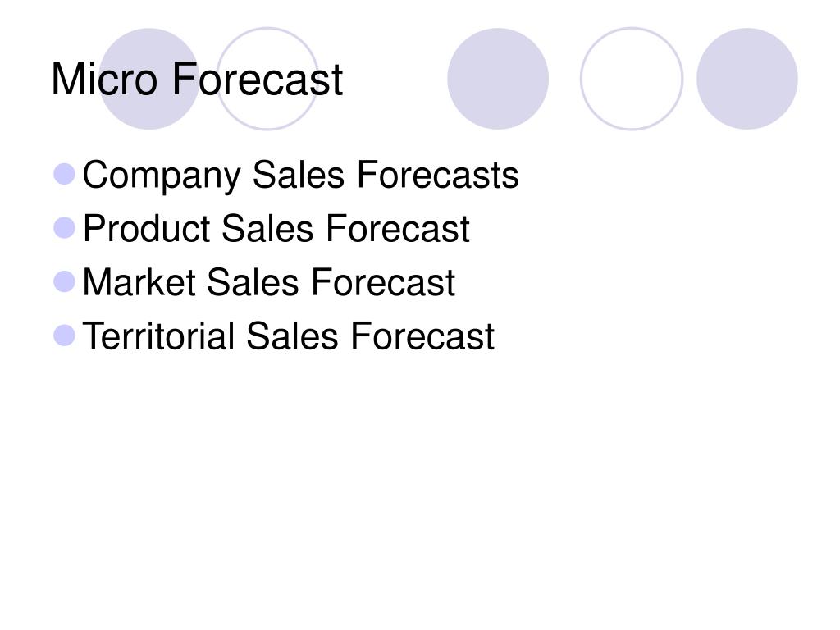Click the word 'Forecast' in the title
The width and height of the screenshot is (840, 630).
coord(257,80)
